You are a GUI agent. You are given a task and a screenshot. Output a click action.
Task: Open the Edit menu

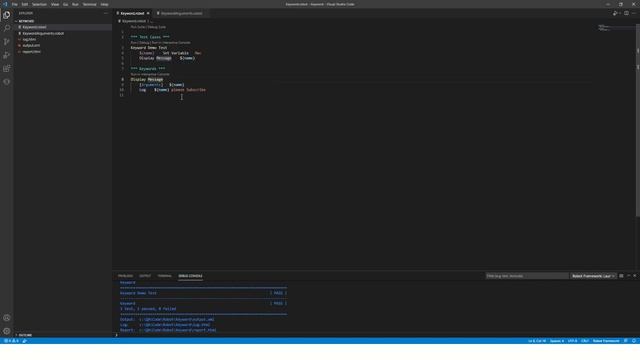point(24,4)
